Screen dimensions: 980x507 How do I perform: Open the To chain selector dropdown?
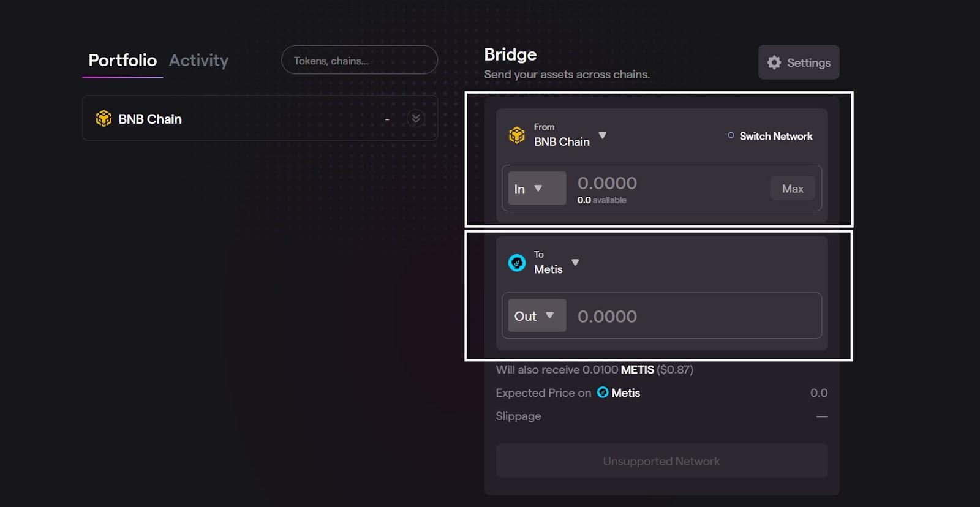click(x=575, y=263)
